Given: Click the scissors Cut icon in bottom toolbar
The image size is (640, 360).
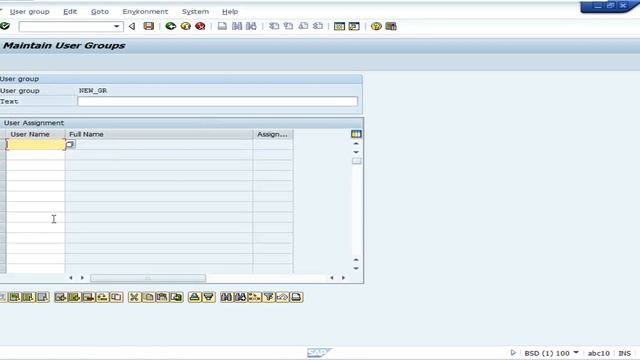Looking at the screenshot, I should 134,297.
